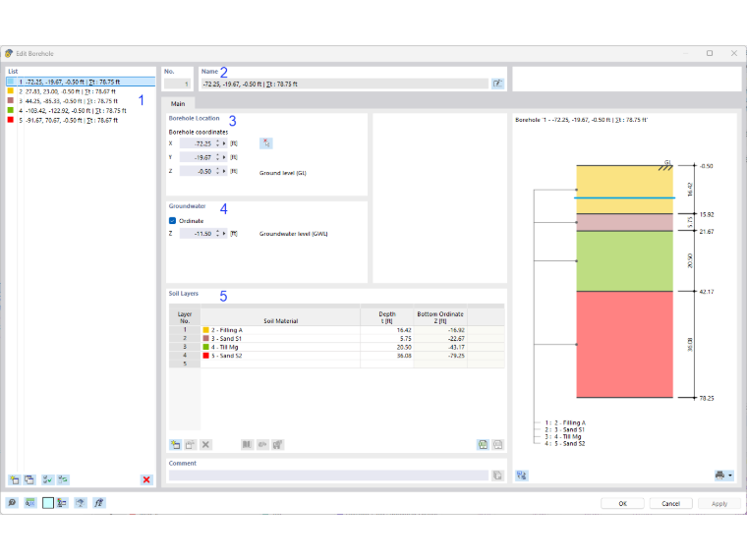This screenshot has height=560, width=747.
Task: Click the units 0.00 icon in bottom toolbar
Action: [x=30, y=503]
